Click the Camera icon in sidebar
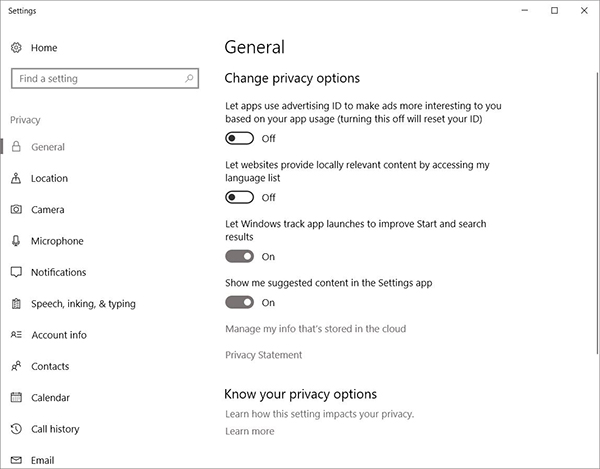Screen dimensions: 600x469 (x=16, y=210)
